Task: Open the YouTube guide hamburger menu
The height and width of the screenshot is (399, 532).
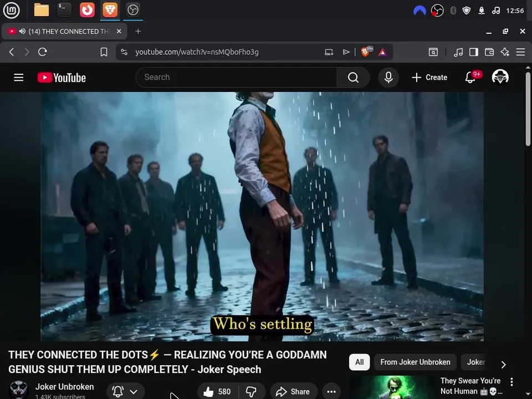Action: coord(19,78)
